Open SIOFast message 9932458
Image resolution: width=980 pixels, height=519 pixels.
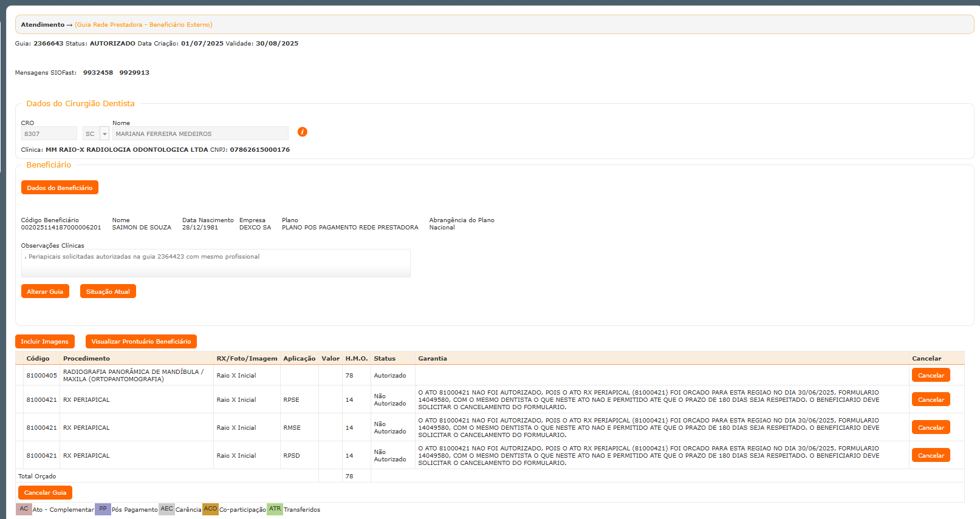click(98, 72)
